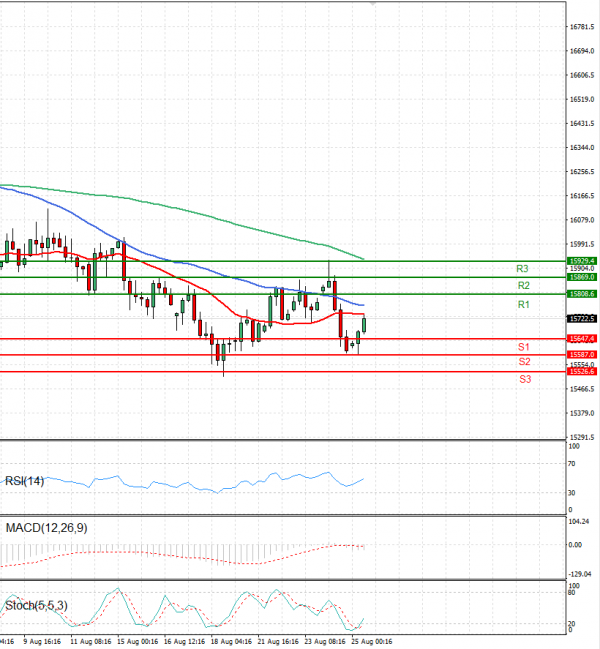Click the 9 Aug 16:16 time label

tap(42, 642)
